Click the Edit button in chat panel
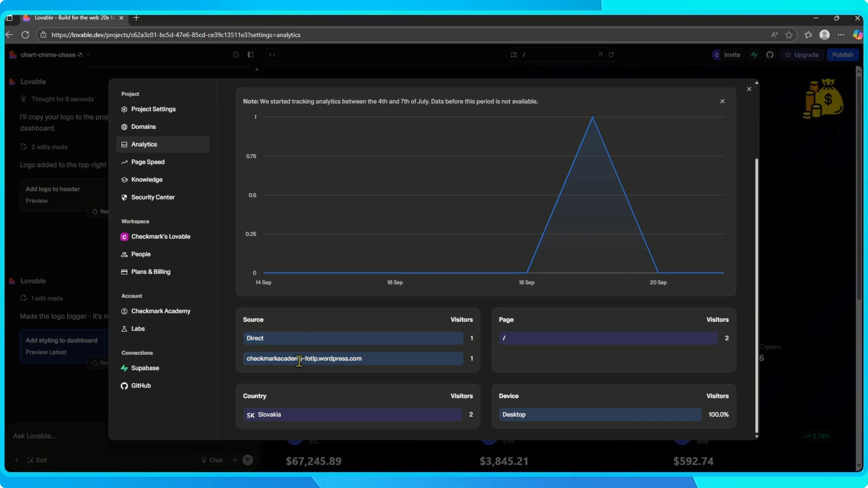Screen dimensions: 868x488 [38, 460]
